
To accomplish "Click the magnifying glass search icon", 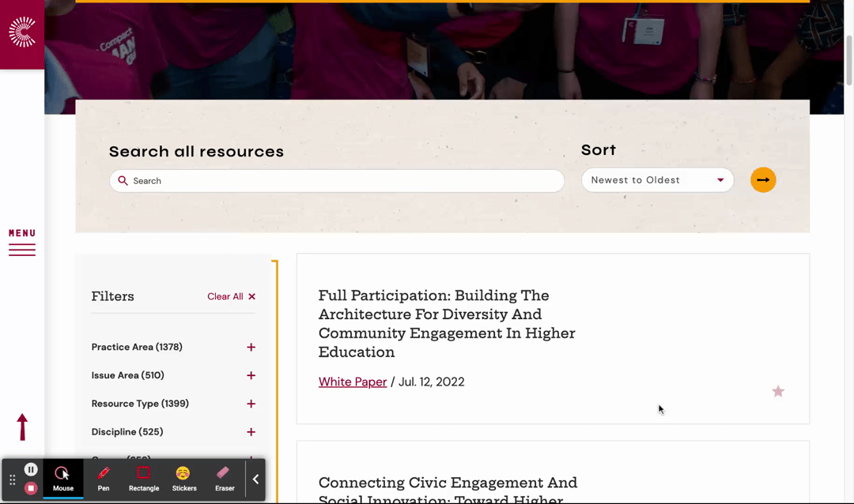I will 123,181.
